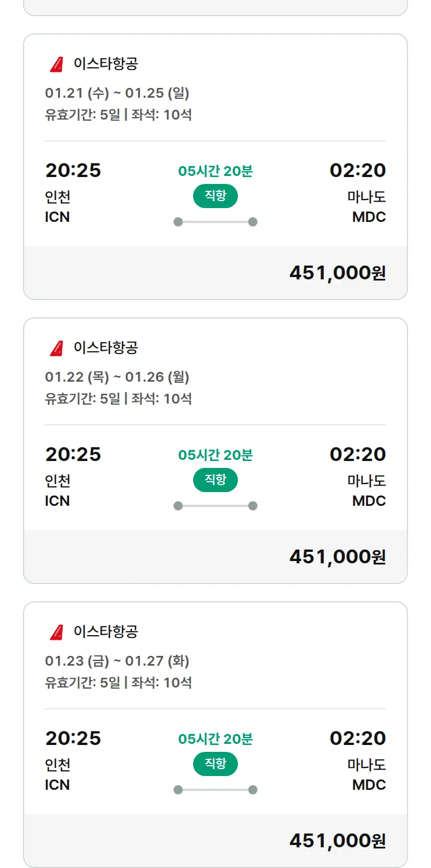
Task: Click the 01.21 (수) ~ 01.25 (일) date range
Action: (117, 93)
